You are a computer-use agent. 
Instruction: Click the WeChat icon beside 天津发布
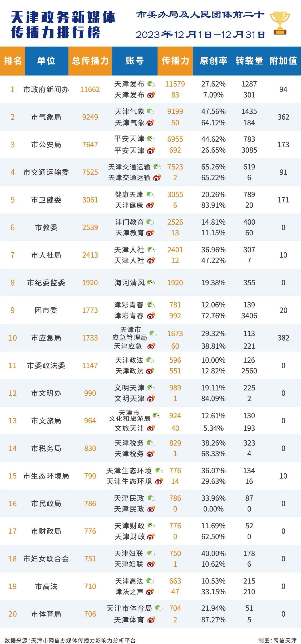[x=151, y=84]
